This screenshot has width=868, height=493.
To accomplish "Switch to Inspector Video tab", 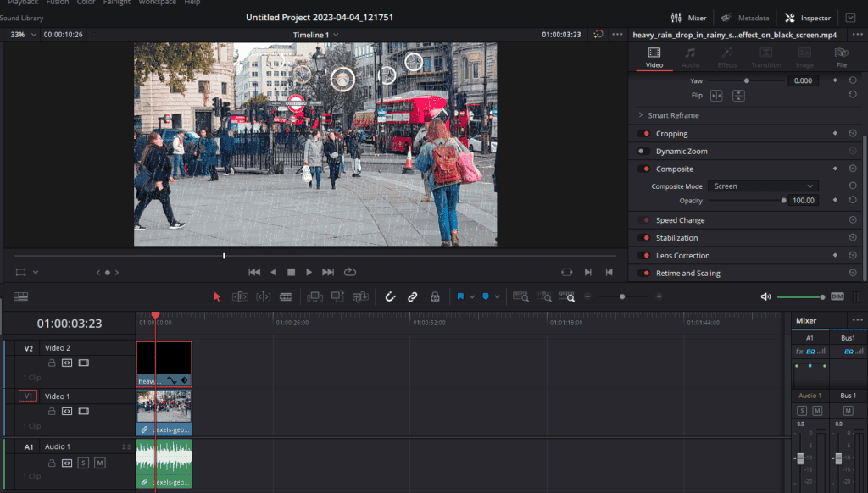I will pyautogui.click(x=654, y=58).
